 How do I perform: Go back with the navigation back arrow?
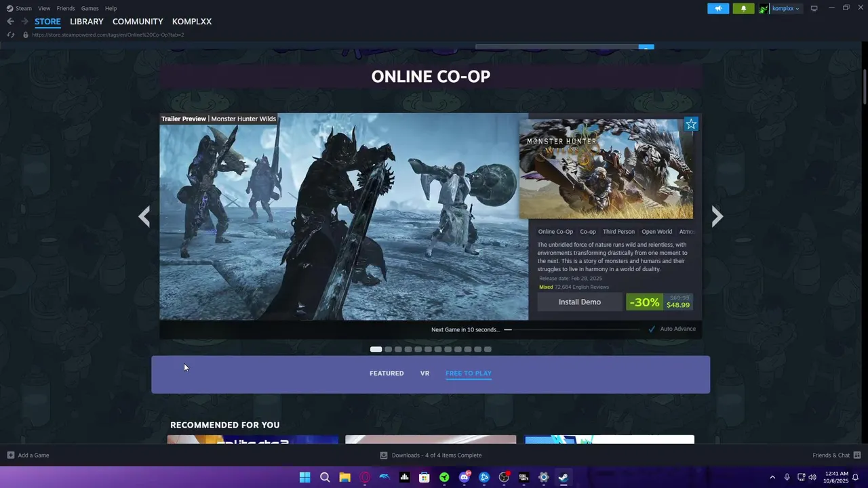(10, 22)
